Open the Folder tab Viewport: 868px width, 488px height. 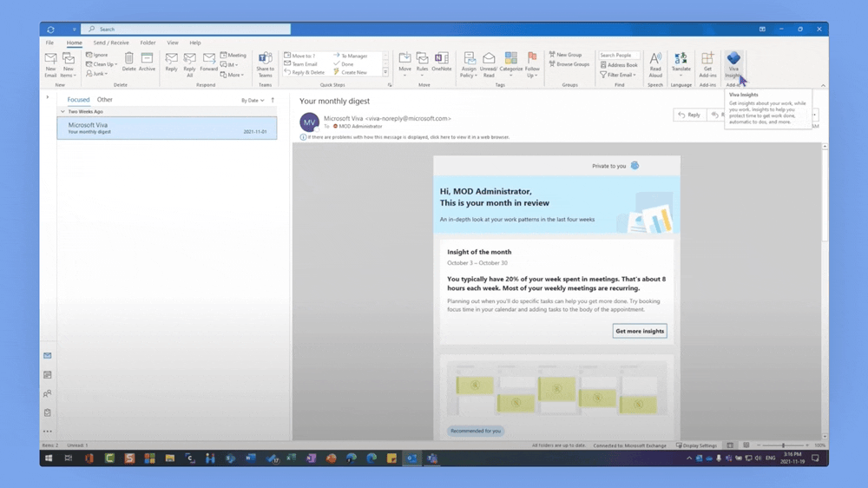(x=148, y=43)
